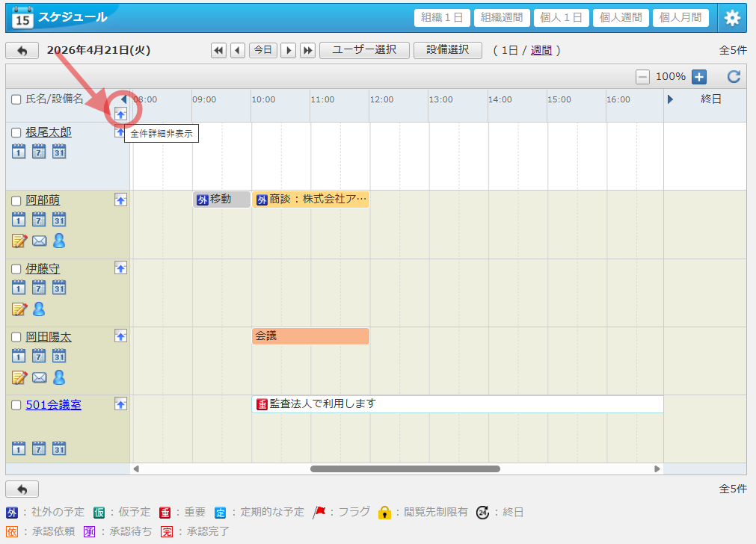Click the refresh icon next to zoom
The height and width of the screenshot is (544, 756).
(x=734, y=76)
